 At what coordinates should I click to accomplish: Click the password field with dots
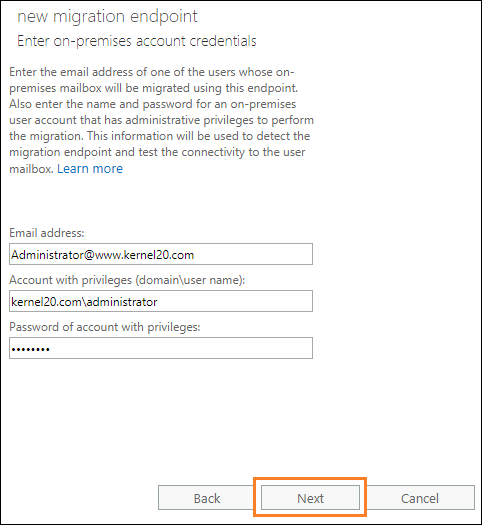point(161,348)
